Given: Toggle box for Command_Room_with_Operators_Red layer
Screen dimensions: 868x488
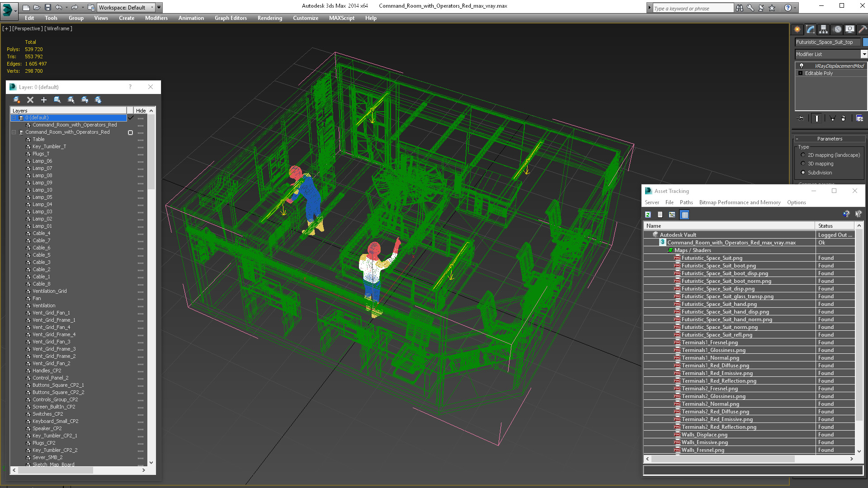Looking at the screenshot, I should 131,132.
